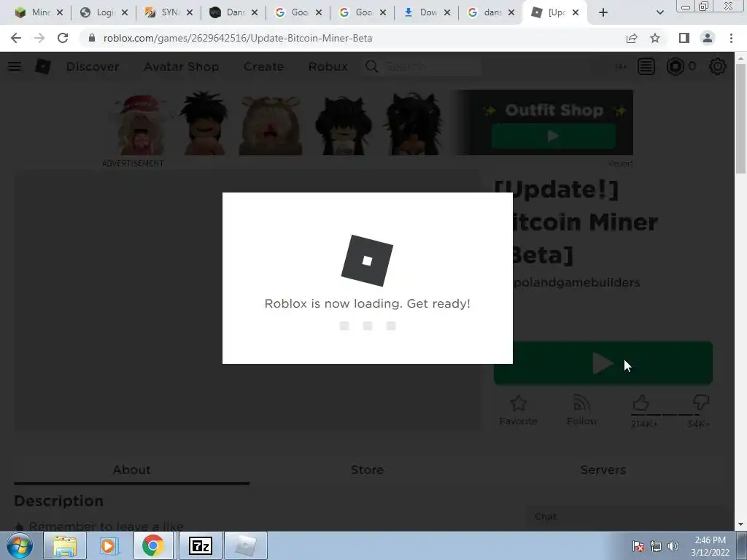Favorite this game with the star
The width and height of the screenshot is (747, 560).
point(519,411)
